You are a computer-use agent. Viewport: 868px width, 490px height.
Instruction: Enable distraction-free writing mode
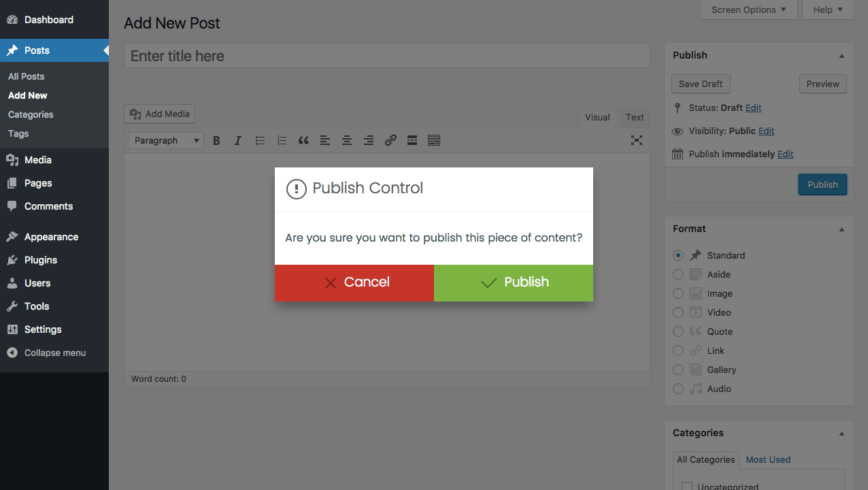tap(637, 140)
